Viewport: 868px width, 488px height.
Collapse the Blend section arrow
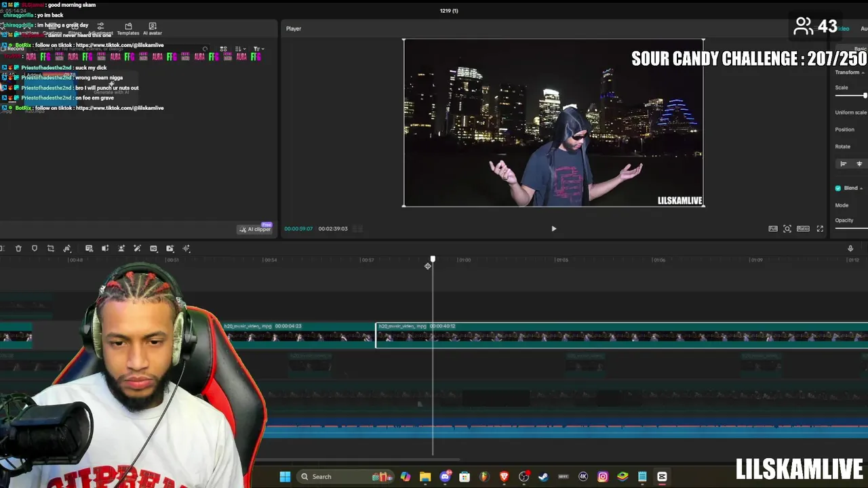[861, 188]
